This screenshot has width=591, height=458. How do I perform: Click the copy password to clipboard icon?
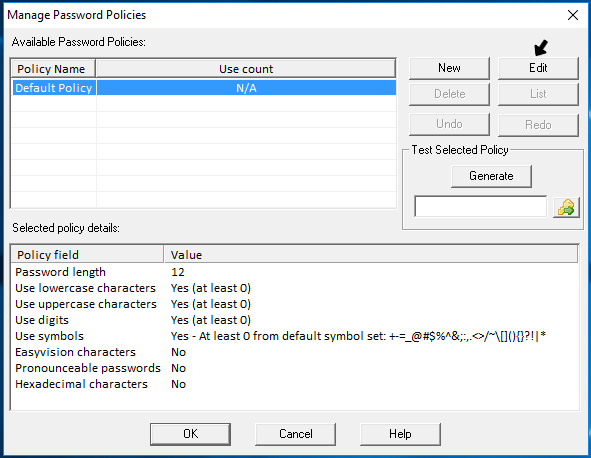[566, 207]
